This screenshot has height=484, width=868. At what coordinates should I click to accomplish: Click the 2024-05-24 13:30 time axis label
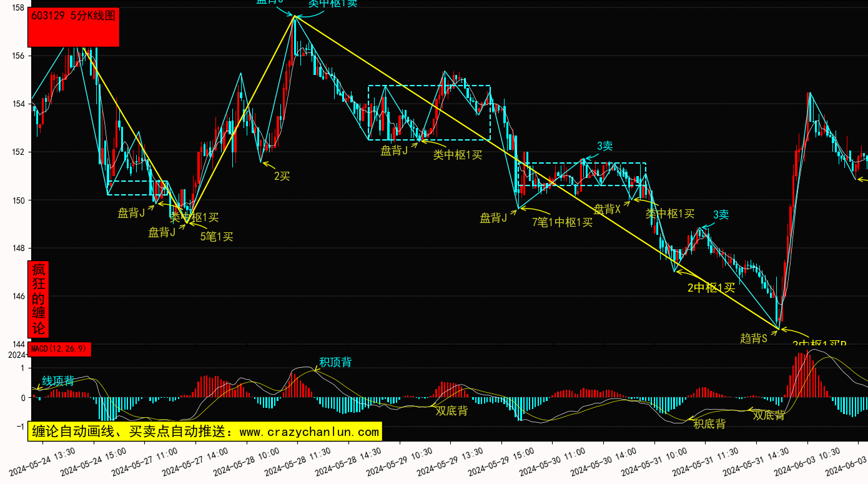click(41, 462)
